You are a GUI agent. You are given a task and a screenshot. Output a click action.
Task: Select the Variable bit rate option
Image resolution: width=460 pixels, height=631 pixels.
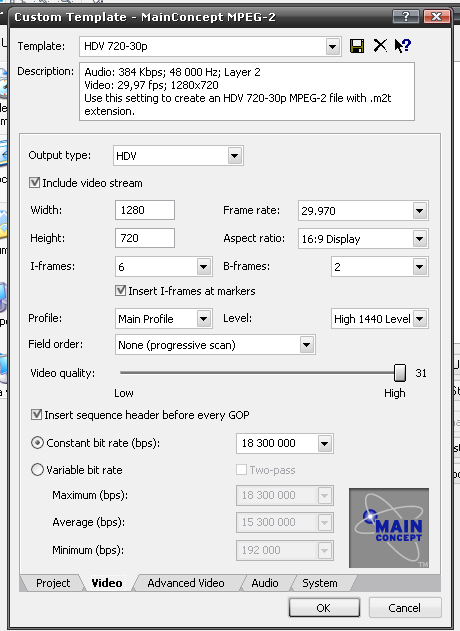(x=37, y=470)
